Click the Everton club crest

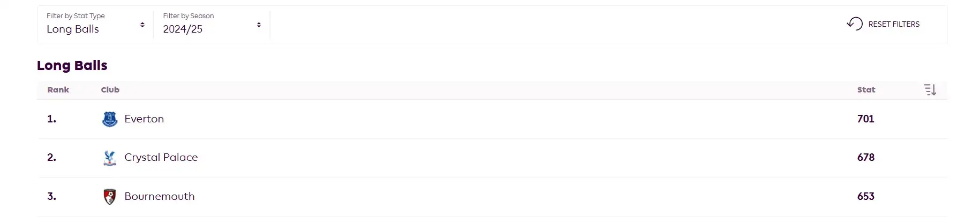coord(110,119)
